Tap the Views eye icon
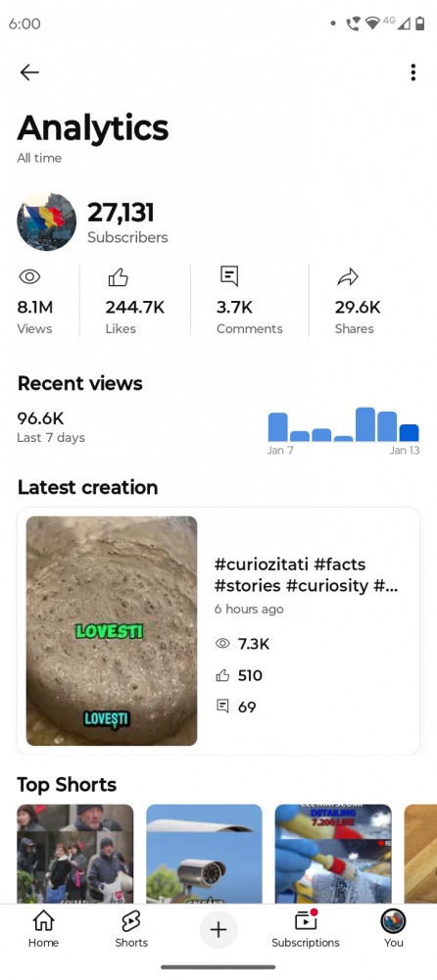 click(x=29, y=276)
